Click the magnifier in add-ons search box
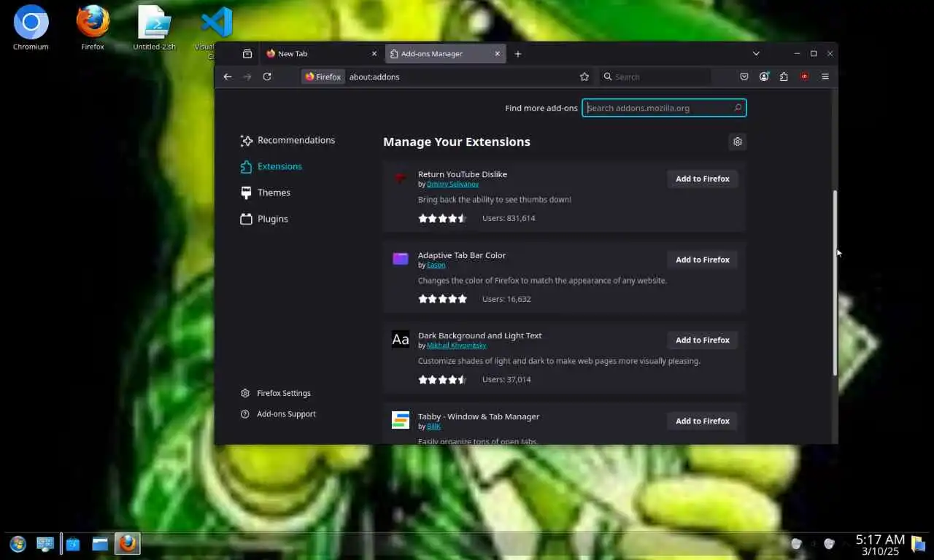Screen dimensions: 934x560 [x=738, y=108]
